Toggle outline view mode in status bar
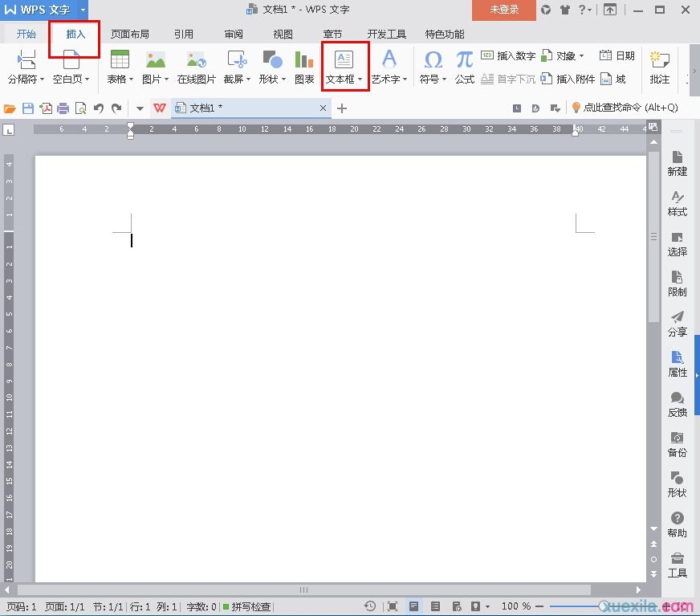Image resolution: width=700 pixels, height=616 pixels. point(435,606)
